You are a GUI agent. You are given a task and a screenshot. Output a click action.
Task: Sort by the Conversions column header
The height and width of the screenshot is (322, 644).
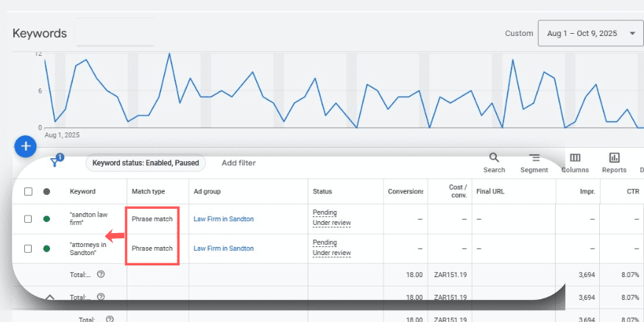406,192
